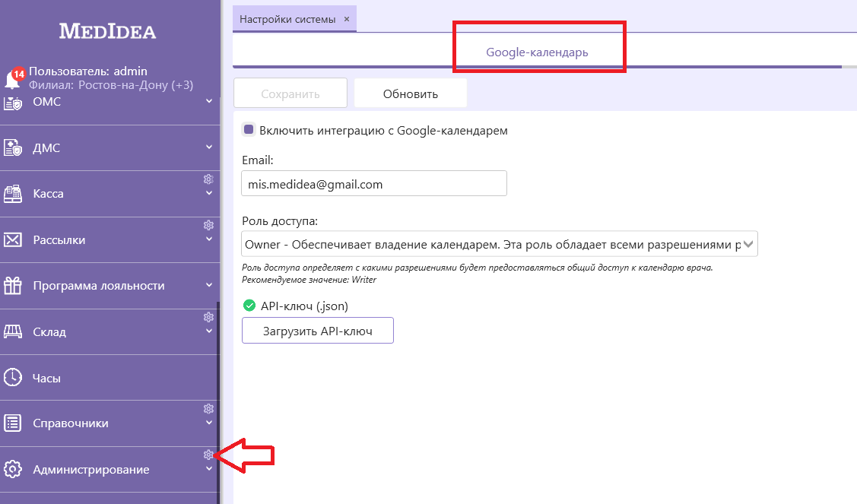Viewport: 857px width, 504px height.
Task: Open Склад section settings gear
Action: [208, 317]
